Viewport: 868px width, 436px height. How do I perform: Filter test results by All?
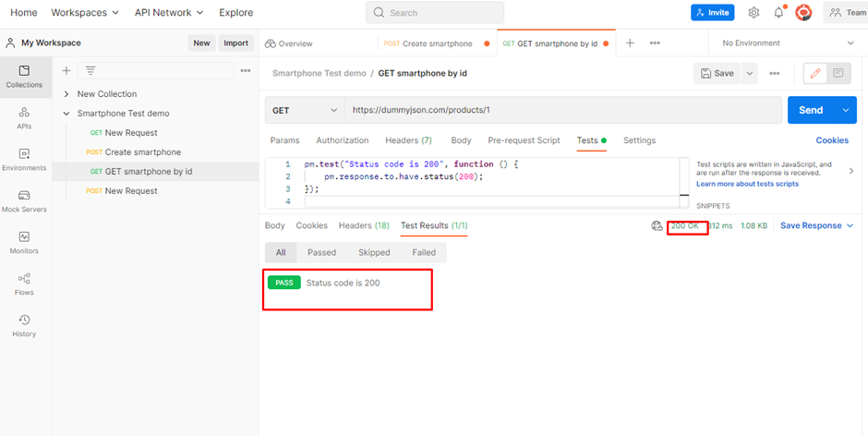(281, 252)
